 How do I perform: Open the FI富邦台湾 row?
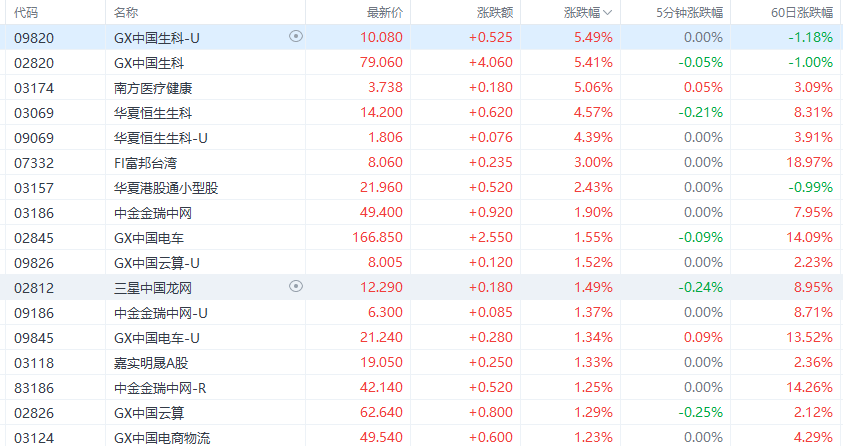click(x=145, y=162)
